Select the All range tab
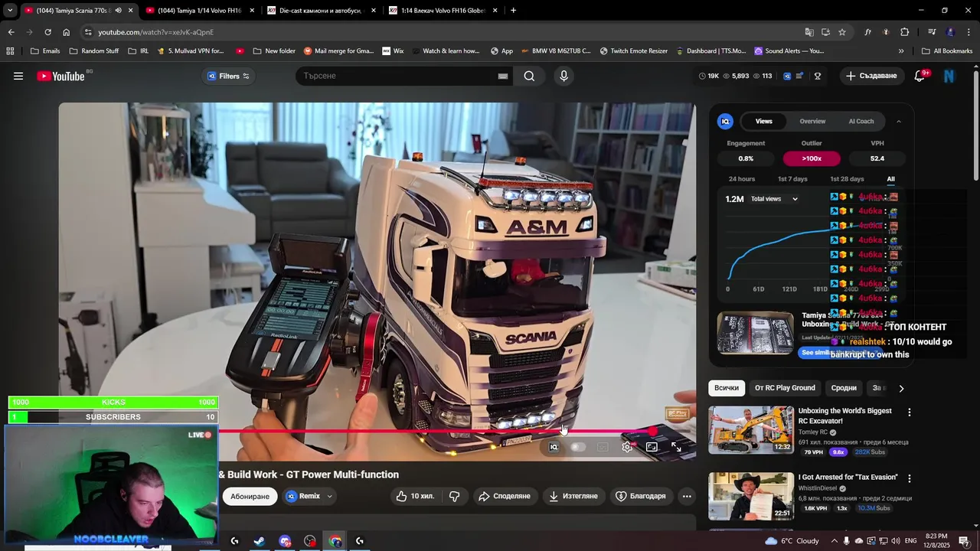980x551 pixels. pos(890,179)
